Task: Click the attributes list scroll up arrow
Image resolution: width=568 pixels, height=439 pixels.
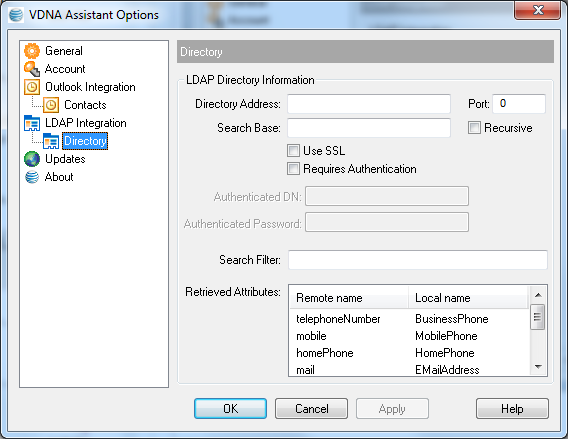Action: [538, 295]
